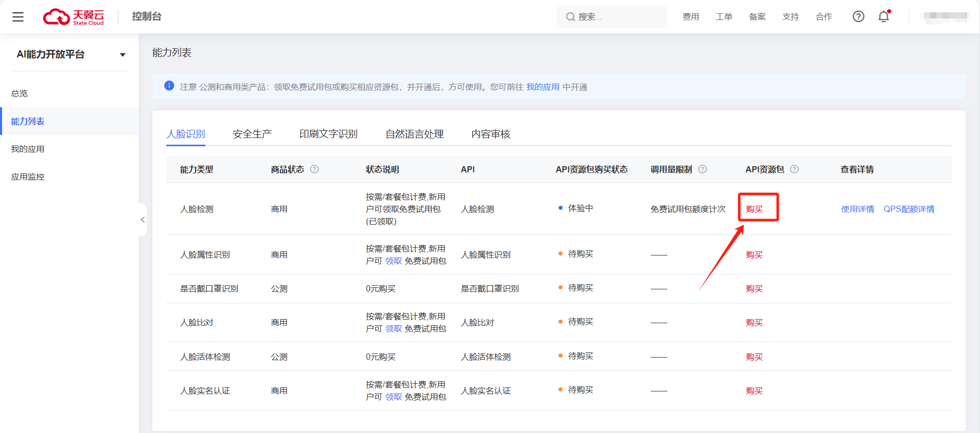Click in the 搜索 search field

[x=612, y=17]
